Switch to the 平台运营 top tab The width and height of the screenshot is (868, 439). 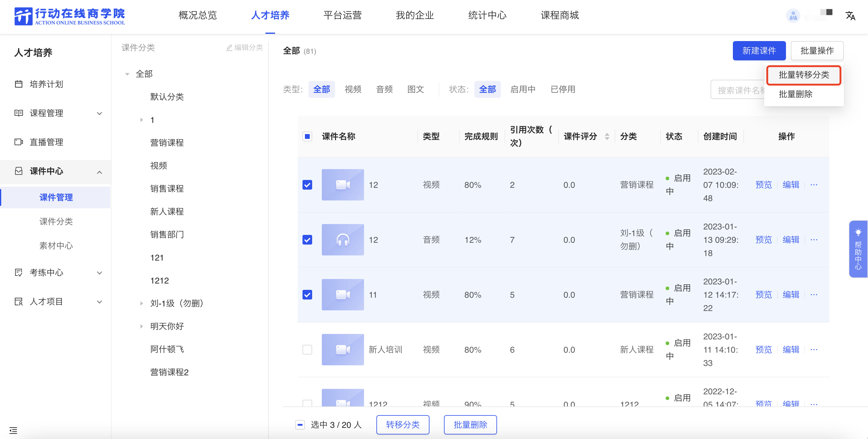coord(343,15)
